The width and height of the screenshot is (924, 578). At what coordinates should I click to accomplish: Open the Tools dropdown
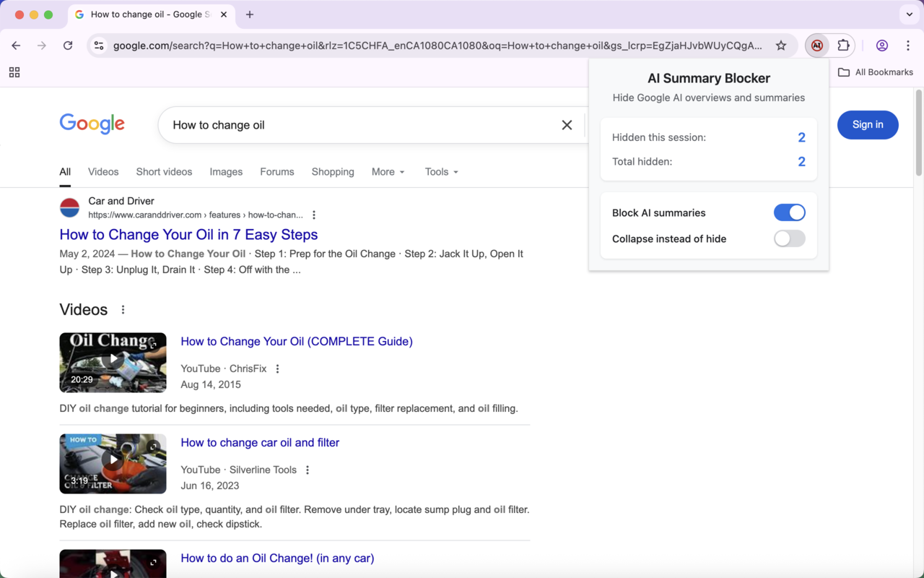coord(440,171)
